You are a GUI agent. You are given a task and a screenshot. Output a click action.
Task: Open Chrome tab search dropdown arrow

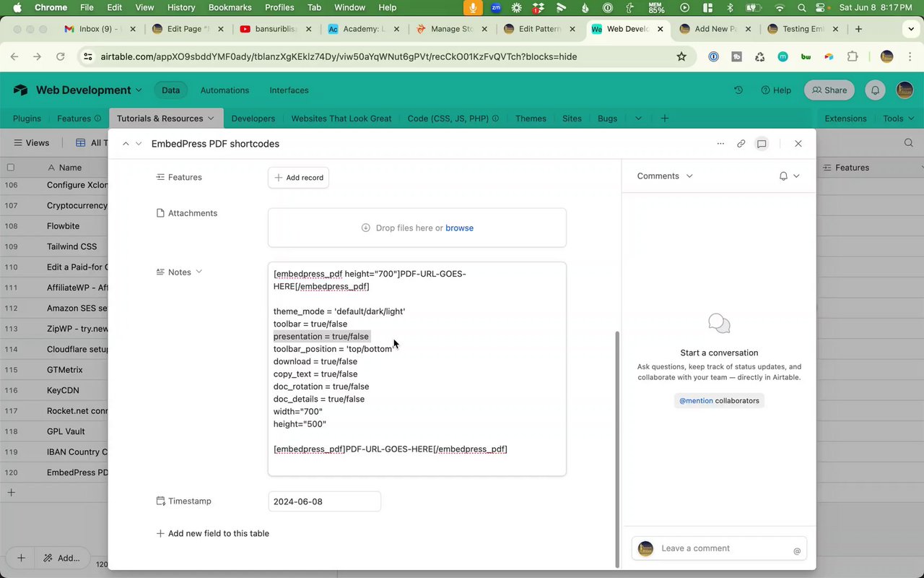click(910, 29)
